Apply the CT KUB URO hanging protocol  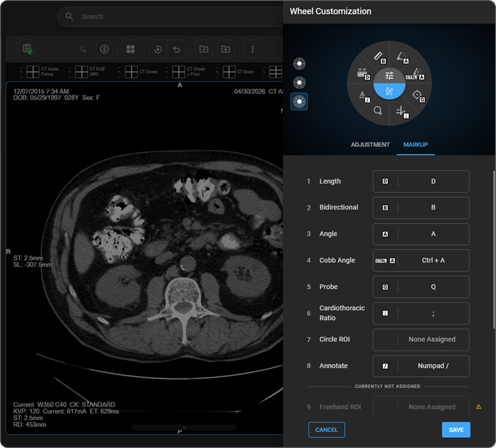pos(90,71)
